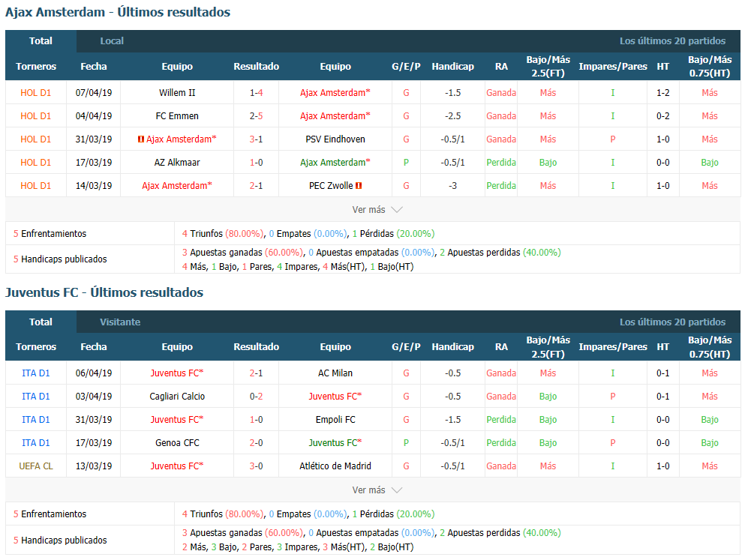
Task: Click '4 Más, 1 Bajo' summary line for Ajax
Action: pos(298,267)
